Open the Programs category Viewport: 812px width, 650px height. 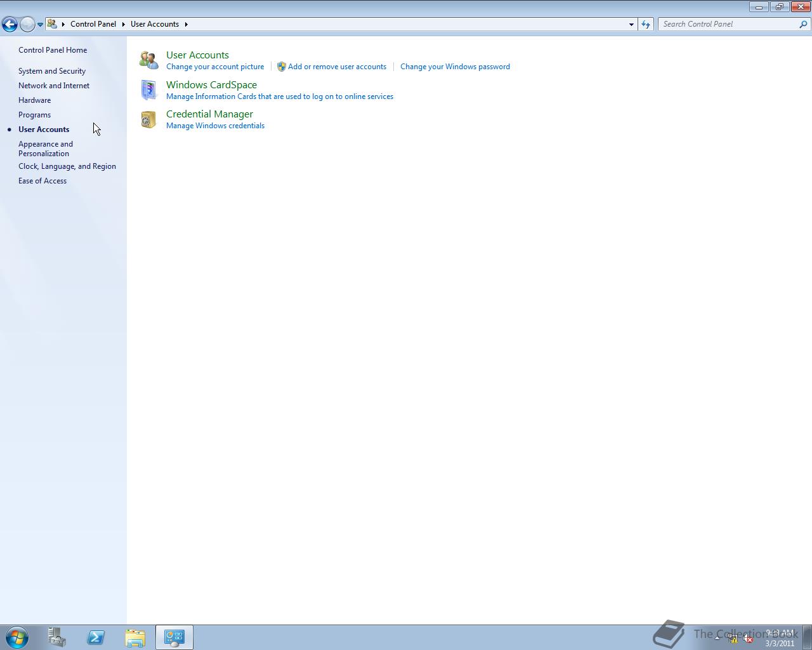click(x=34, y=115)
